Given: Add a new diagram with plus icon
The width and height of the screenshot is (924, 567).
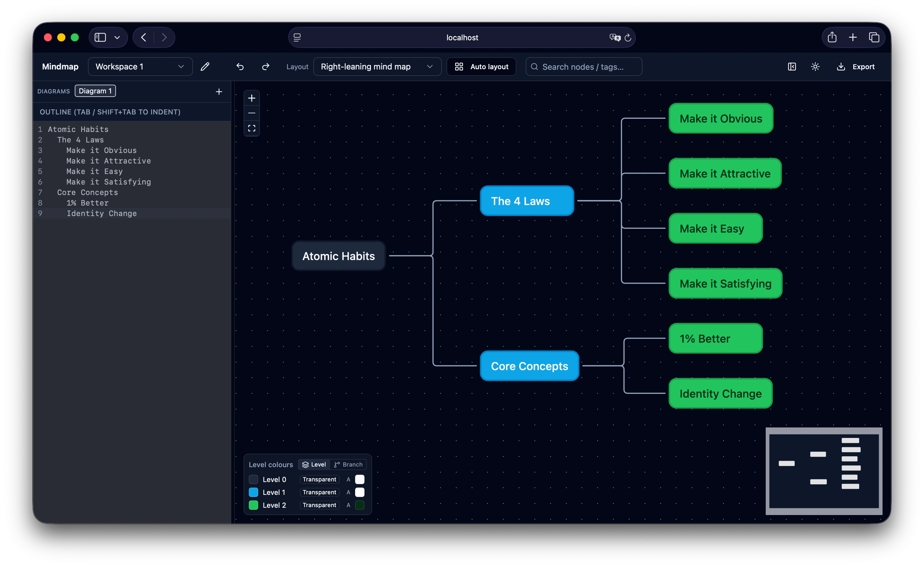Looking at the screenshot, I should pos(219,91).
